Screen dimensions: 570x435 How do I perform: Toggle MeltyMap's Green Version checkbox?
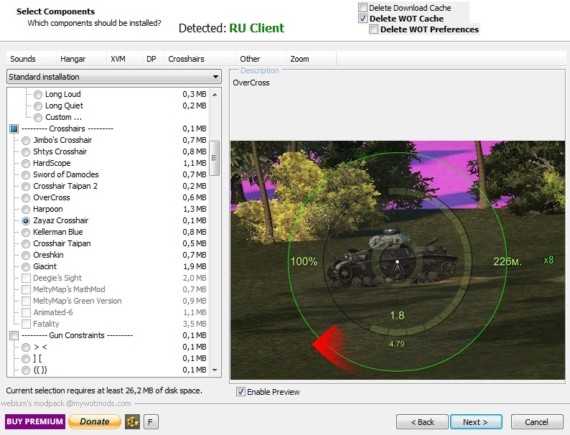click(x=26, y=301)
